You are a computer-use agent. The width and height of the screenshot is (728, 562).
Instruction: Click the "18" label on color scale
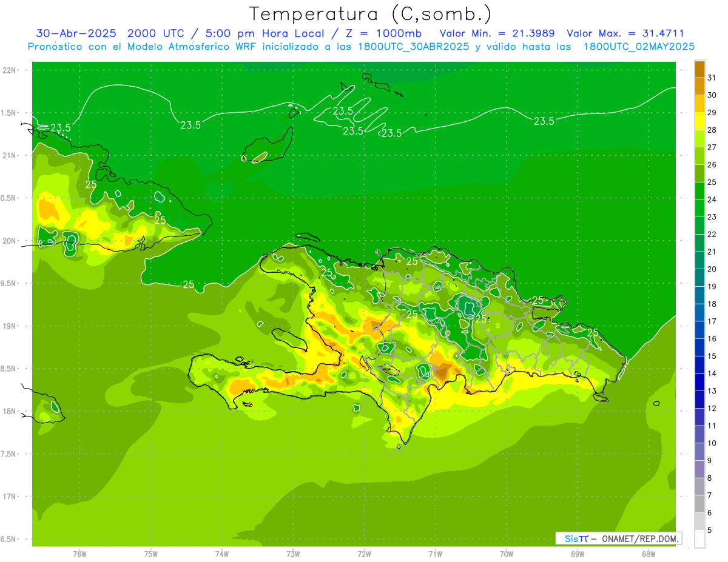click(x=712, y=304)
